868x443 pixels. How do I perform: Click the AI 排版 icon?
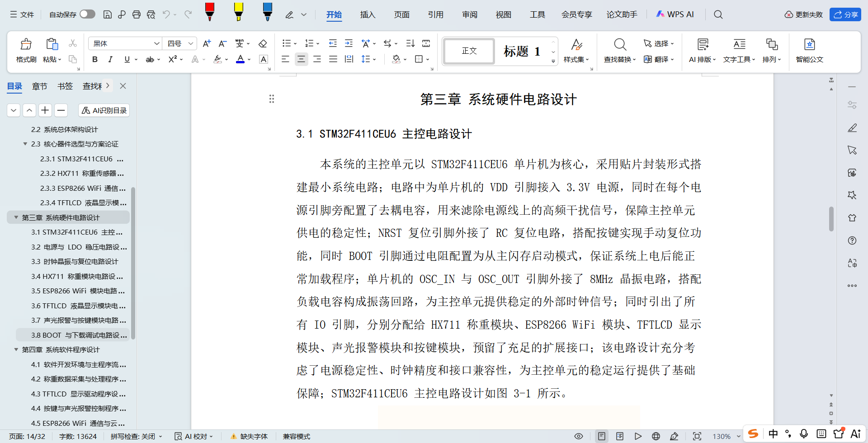(703, 44)
